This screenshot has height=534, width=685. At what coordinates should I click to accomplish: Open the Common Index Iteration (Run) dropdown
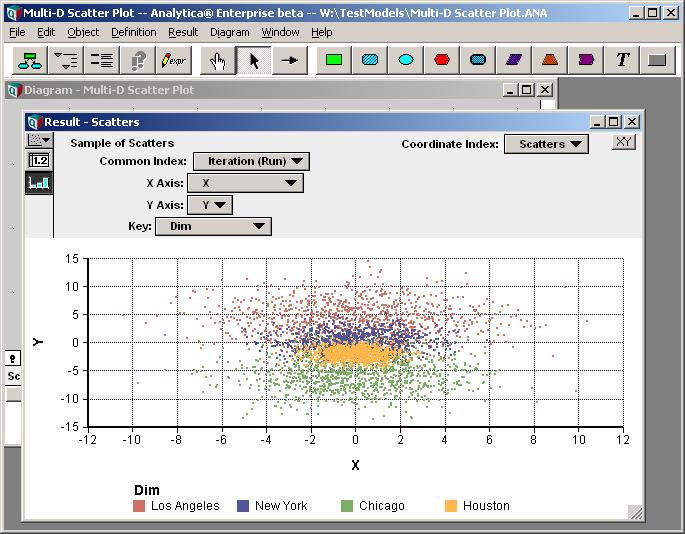(252, 161)
